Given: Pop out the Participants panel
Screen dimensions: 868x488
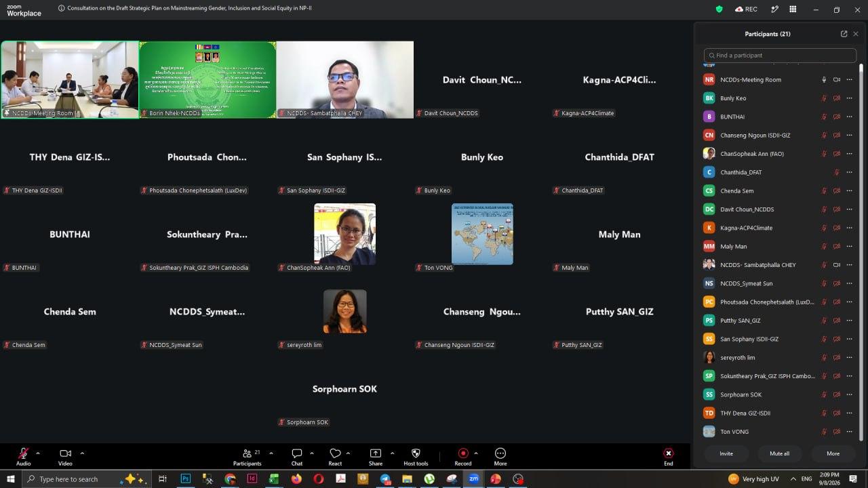Looking at the screenshot, I should [844, 34].
